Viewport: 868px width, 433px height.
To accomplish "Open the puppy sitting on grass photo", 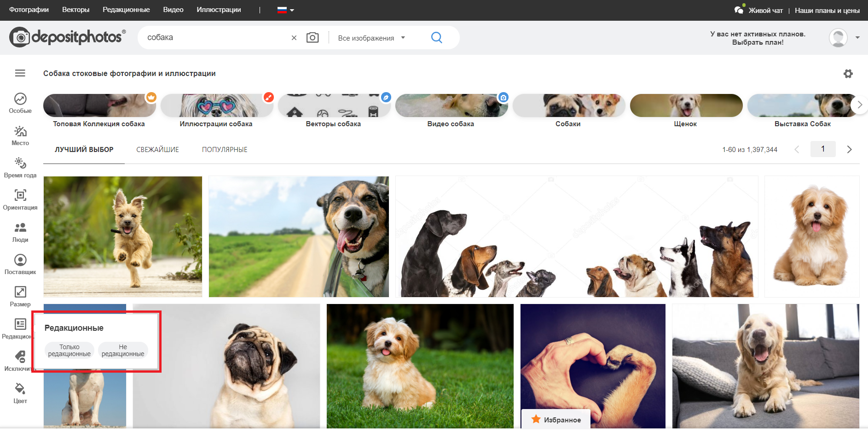I will pos(420,366).
